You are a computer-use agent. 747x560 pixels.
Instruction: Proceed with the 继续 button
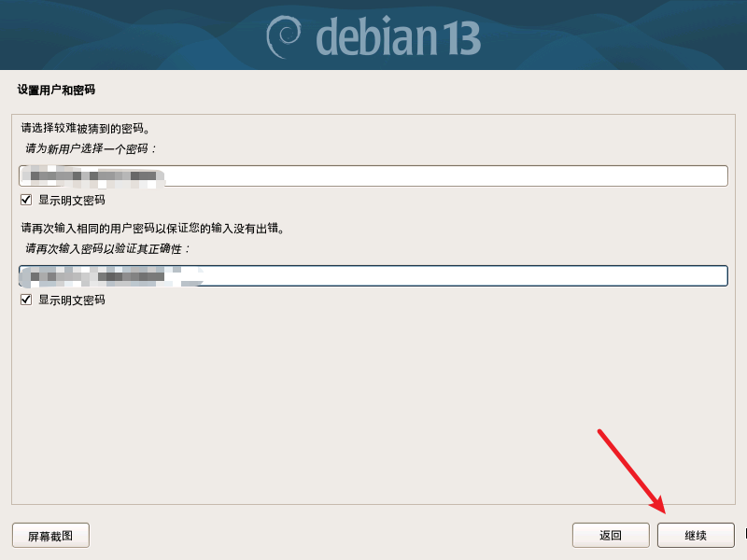[x=696, y=535]
